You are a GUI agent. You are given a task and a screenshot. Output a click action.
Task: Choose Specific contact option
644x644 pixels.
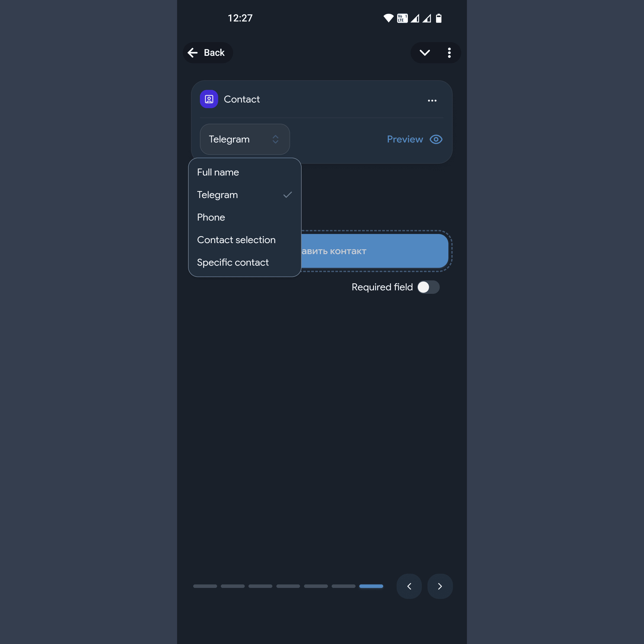click(245, 262)
